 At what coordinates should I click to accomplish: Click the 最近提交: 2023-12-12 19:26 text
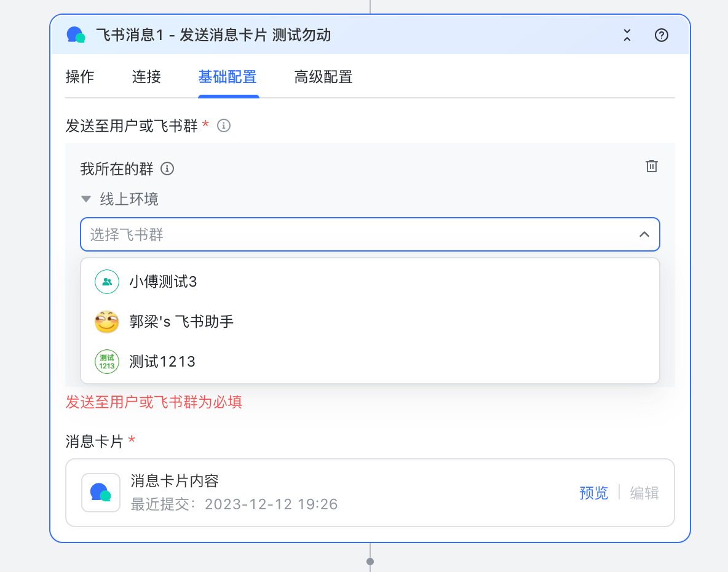[x=234, y=504]
